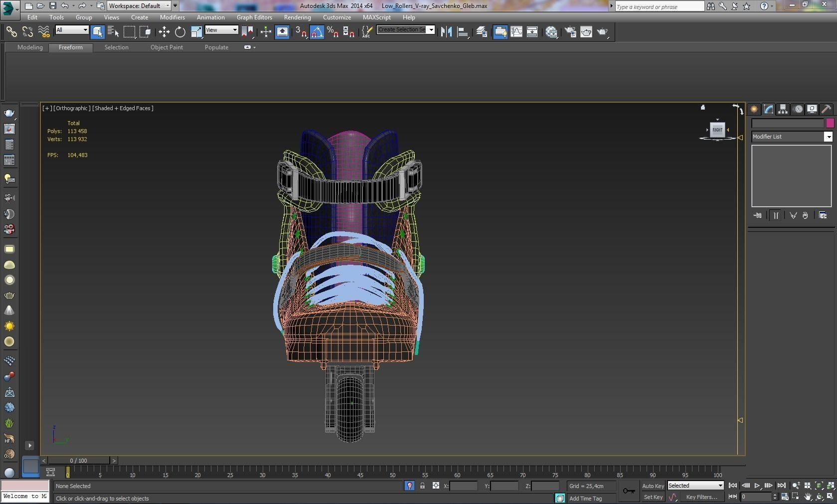Open Mirror tool in main toolbar

click(446, 32)
